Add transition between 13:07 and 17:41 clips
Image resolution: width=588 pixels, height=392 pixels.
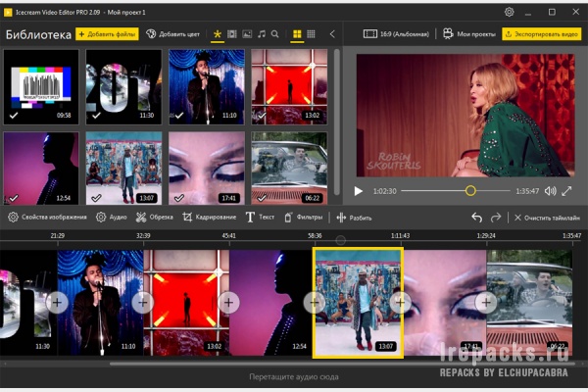tap(400, 303)
